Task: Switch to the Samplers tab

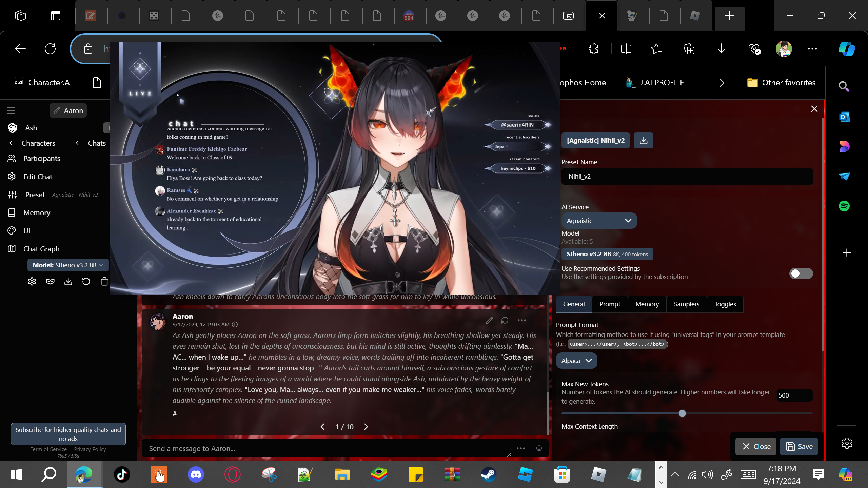Action: tap(686, 304)
